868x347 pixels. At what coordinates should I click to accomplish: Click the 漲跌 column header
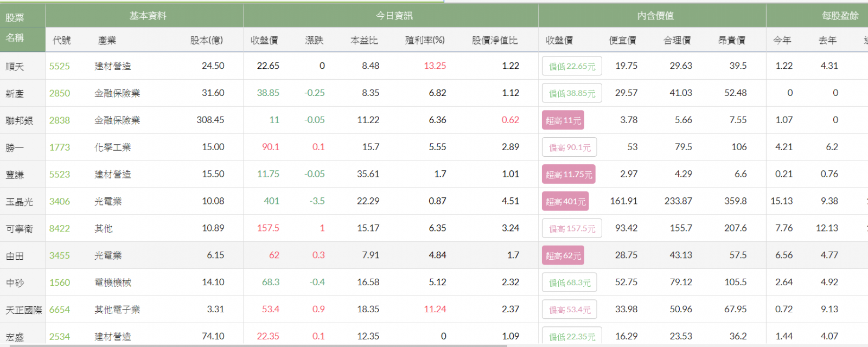click(x=314, y=40)
